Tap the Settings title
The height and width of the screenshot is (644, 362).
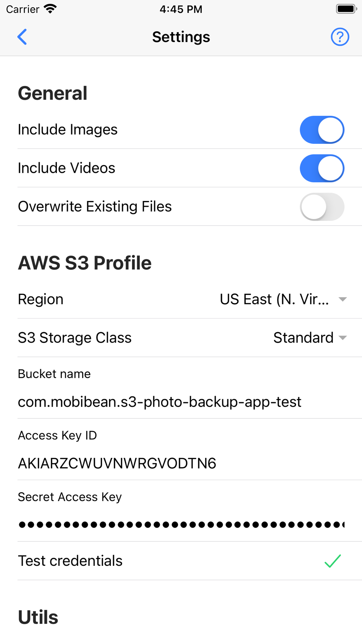181,37
